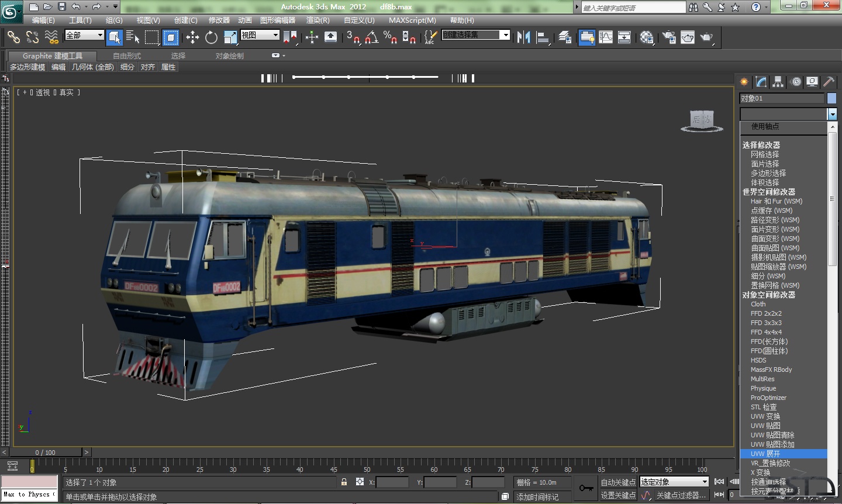Open Select by Name list icon
The image size is (842, 504).
(133, 37)
